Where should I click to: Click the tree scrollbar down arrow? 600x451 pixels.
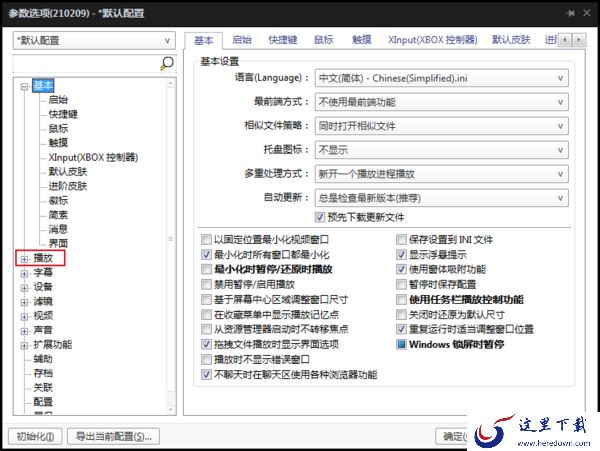[x=171, y=410]
